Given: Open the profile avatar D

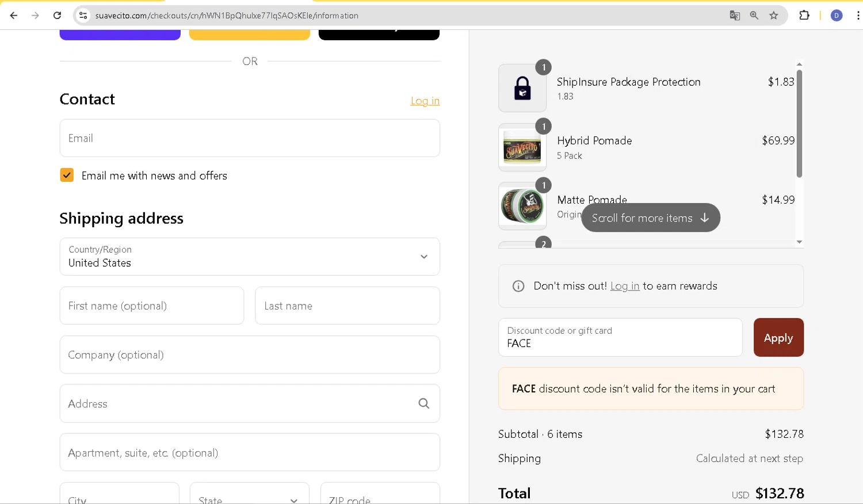Looking at the screenshot, I should pos(837,16).
